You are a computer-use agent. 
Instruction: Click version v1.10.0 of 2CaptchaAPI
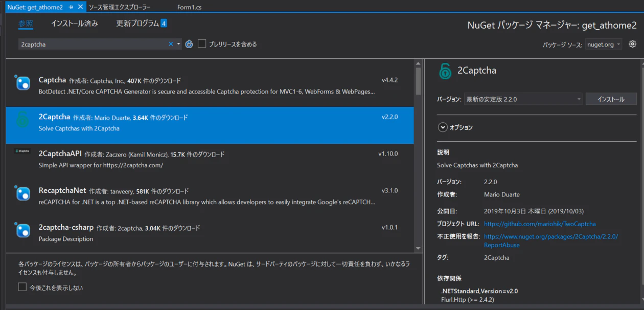(x=388, y=154)
